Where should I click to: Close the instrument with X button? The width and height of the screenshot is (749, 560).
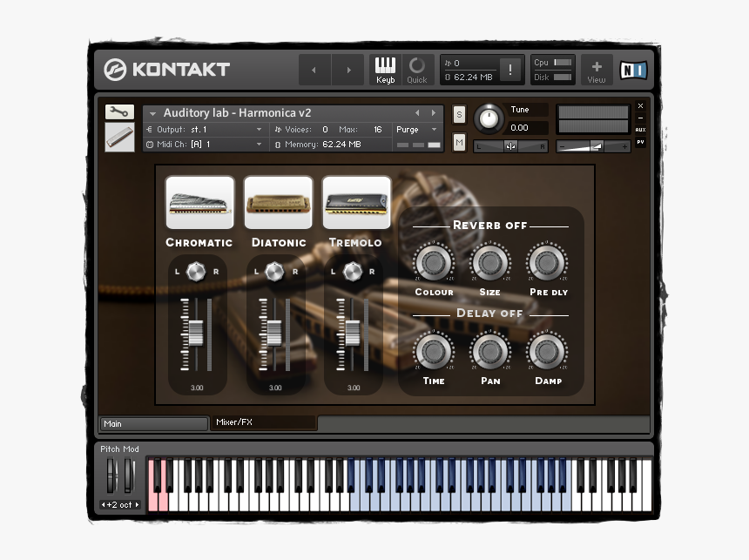click(640, 106)
